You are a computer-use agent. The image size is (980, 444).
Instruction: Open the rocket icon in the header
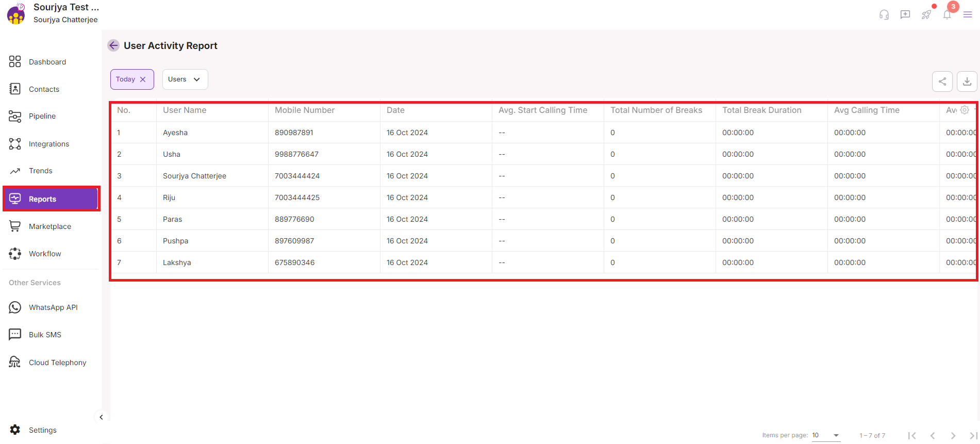coord(926,14)
